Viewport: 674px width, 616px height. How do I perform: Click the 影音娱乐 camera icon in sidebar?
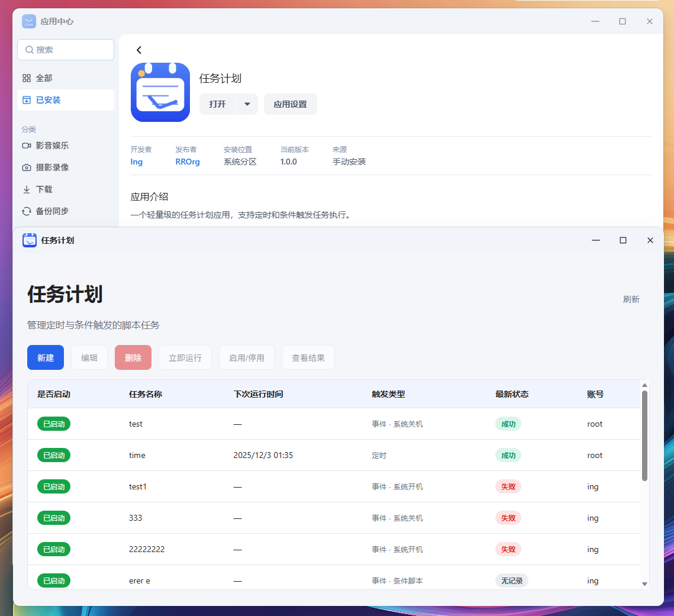[x=27, y=146]
